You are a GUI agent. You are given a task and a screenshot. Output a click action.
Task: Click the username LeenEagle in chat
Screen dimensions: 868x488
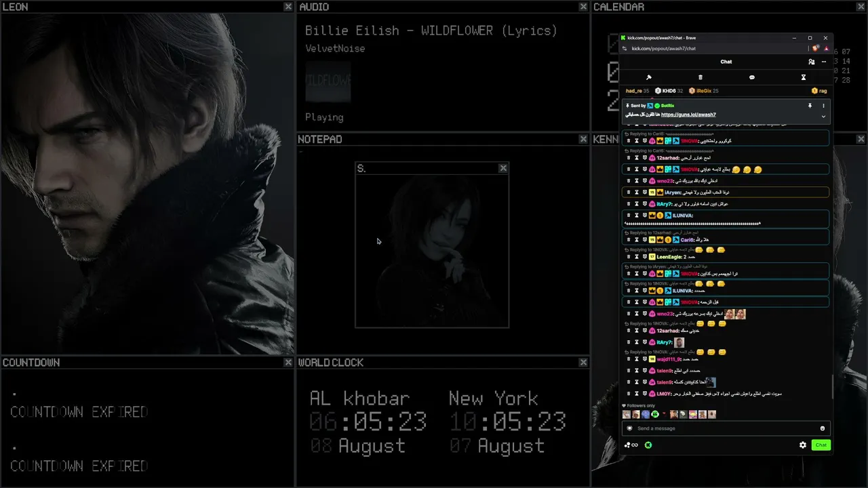point(668,257)
